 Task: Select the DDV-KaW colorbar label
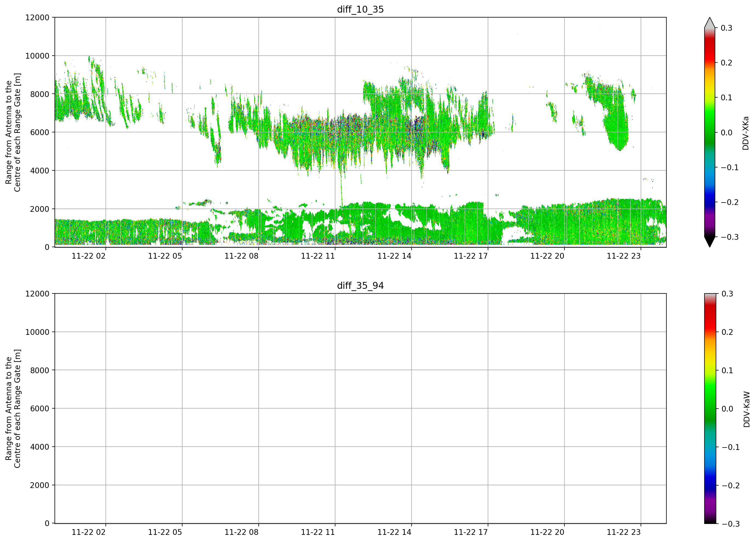tap(746, 409)
